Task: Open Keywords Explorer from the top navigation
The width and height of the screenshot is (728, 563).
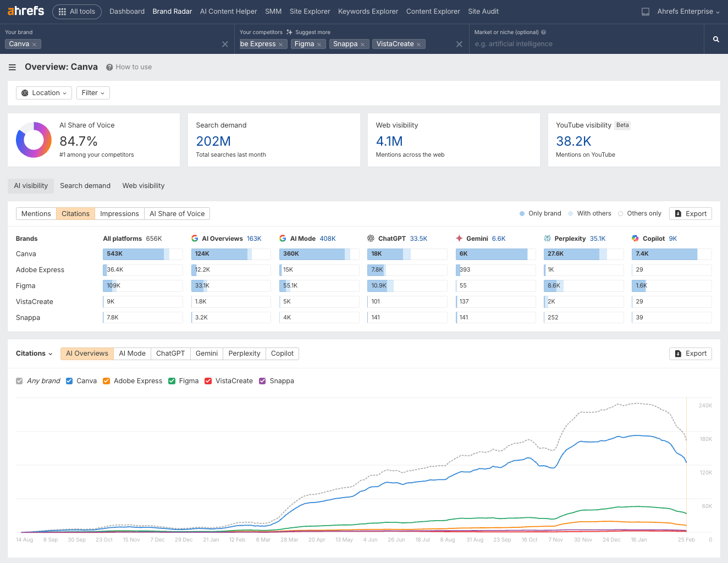Action: [368, 11]
